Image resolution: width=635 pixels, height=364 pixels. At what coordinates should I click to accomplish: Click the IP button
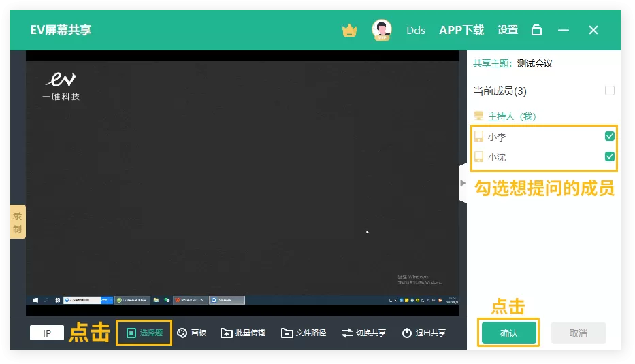47,333
